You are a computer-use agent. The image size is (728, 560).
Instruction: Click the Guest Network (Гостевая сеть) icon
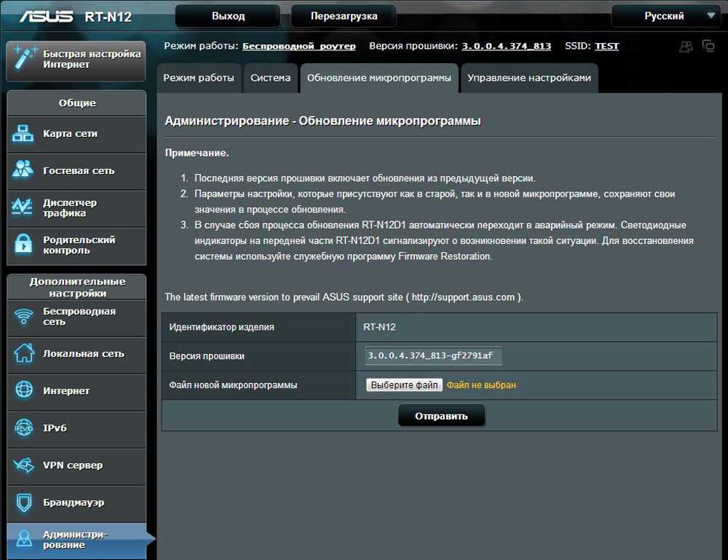(x=23, y=169)
